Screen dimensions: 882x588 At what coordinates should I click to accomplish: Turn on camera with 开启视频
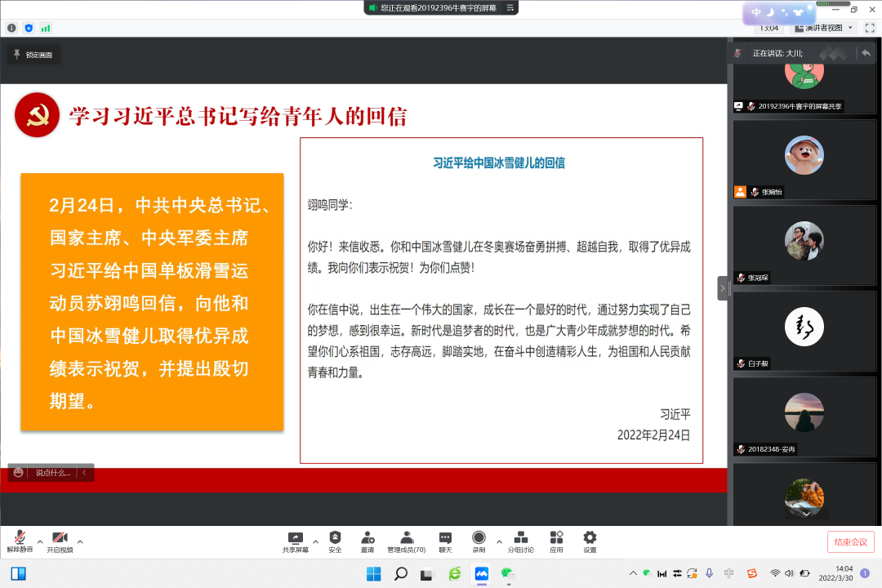click(x=60, y=541)
